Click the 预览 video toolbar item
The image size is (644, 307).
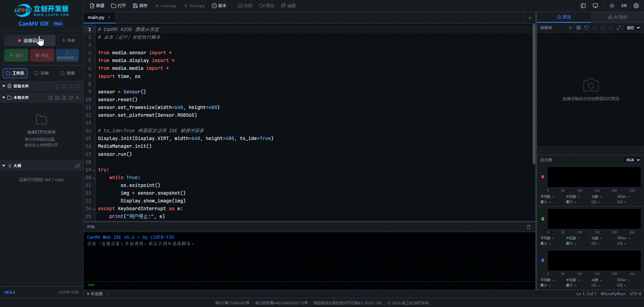[267, 6]
